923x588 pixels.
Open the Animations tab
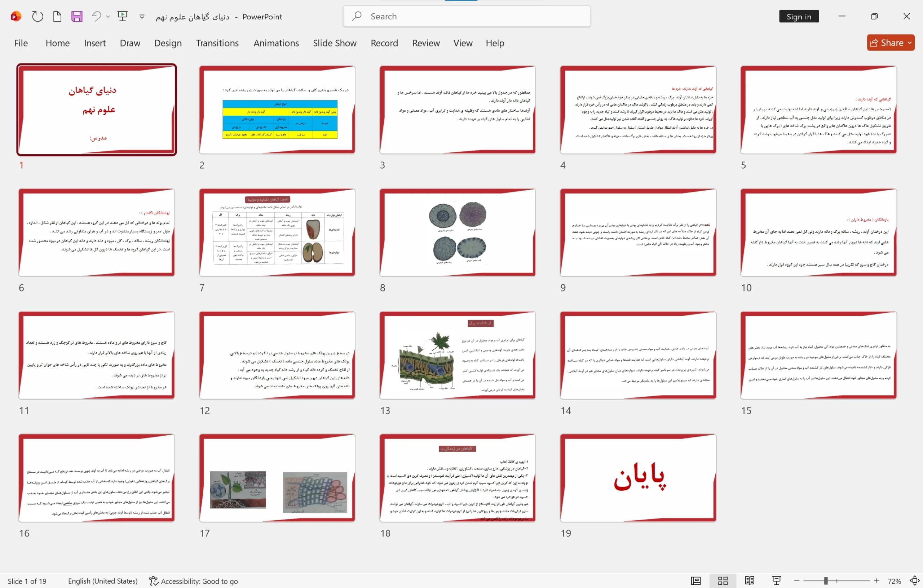(x=276, y=43)
